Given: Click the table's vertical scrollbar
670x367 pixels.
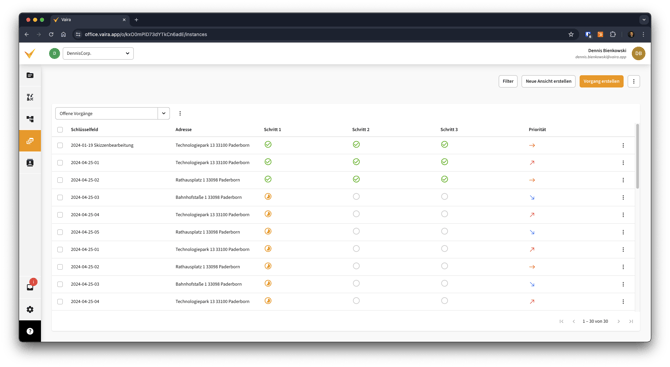Looking at the screenshot, I should [638, 156].
